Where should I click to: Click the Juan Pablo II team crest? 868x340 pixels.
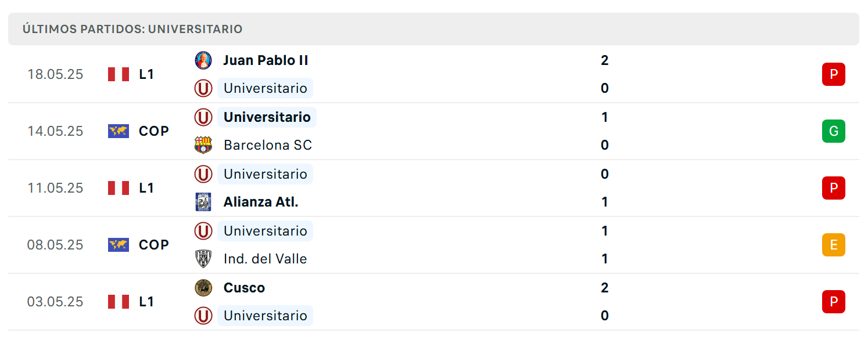[x=203, y=60]
